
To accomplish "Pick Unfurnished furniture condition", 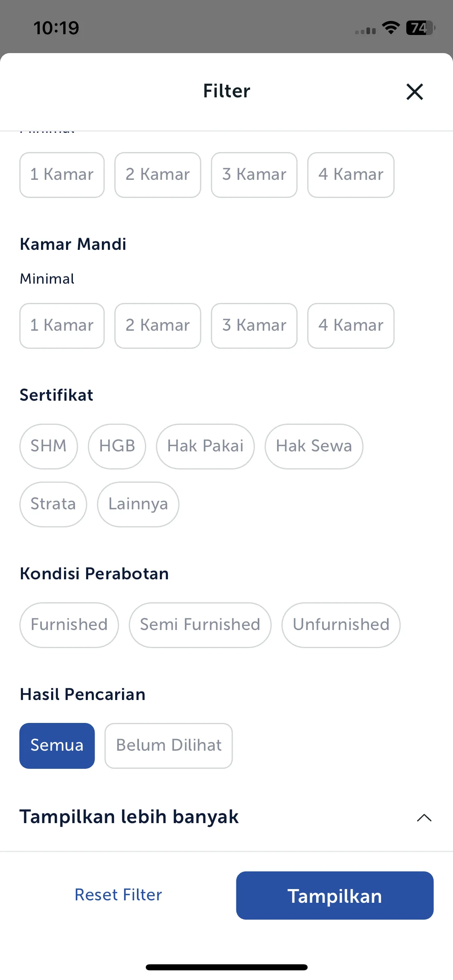I will pyautogui.click(x=341, y=625).
